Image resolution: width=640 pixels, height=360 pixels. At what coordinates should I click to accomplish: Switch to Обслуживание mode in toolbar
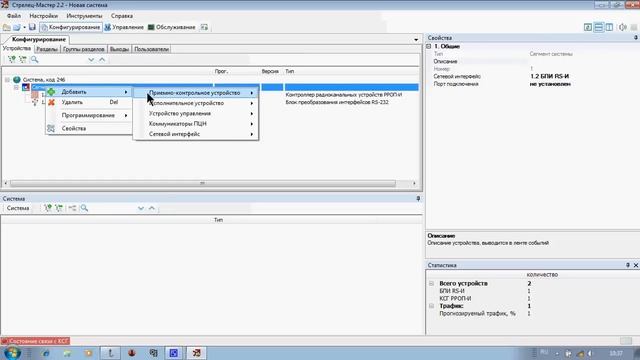[171, 27]
